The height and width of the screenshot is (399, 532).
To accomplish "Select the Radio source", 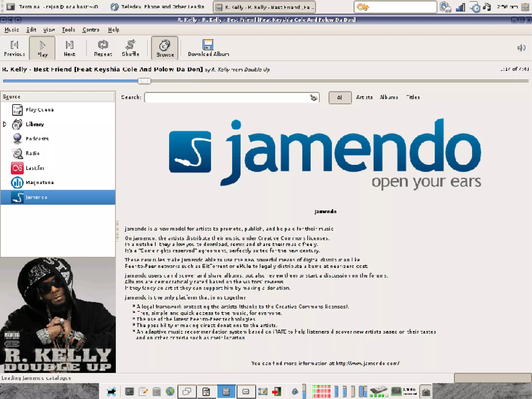I will tap(32, 153).
